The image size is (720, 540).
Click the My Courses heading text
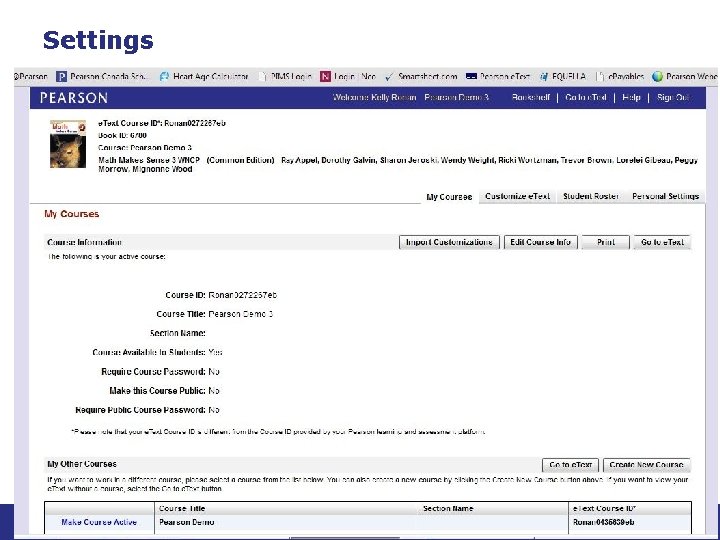pos(72,214)
